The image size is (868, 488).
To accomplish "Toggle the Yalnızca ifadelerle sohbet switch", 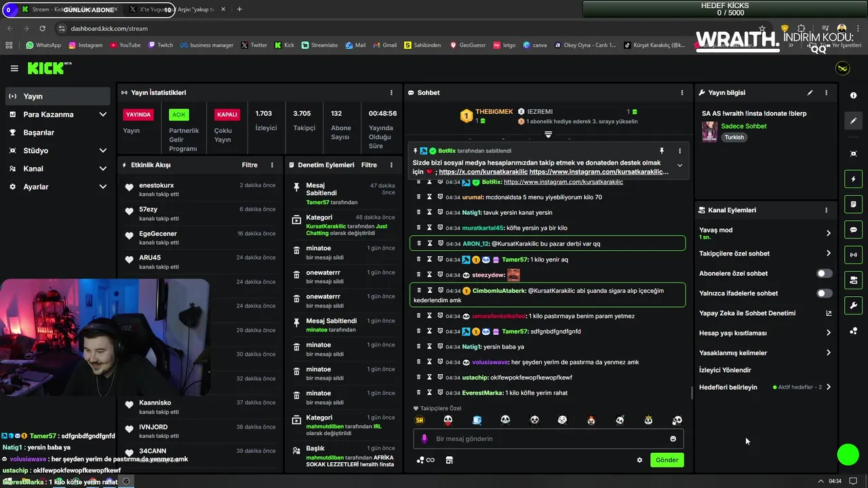I will tap(824, 293).
